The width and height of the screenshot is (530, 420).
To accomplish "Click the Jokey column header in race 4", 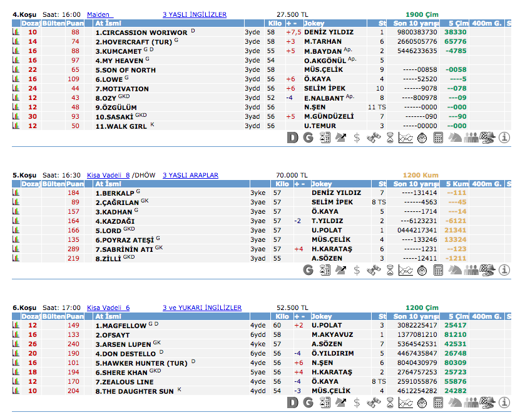I will pyautogui.click(x=321, y=24).
